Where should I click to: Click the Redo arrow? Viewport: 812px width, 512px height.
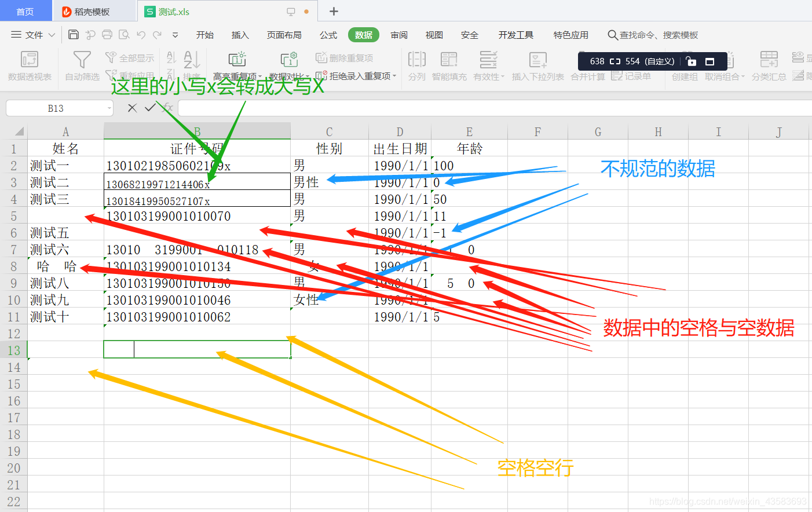(158, 35)
